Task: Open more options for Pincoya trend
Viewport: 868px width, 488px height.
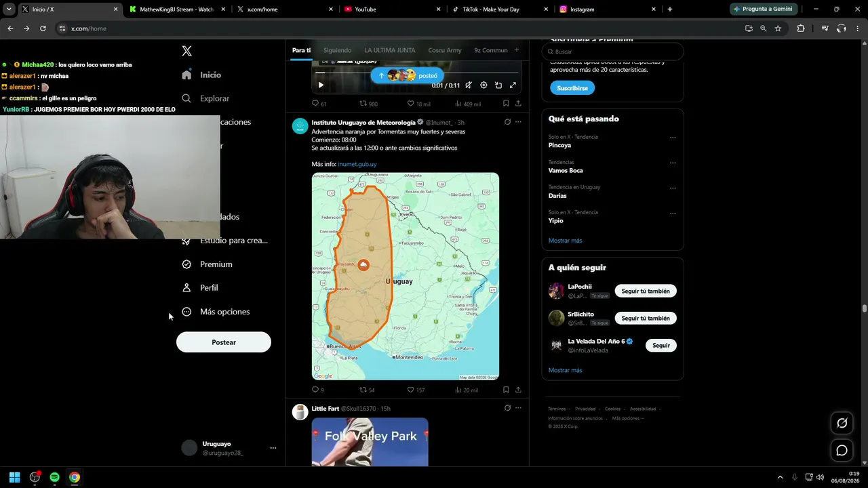Action: coord(673,138)
